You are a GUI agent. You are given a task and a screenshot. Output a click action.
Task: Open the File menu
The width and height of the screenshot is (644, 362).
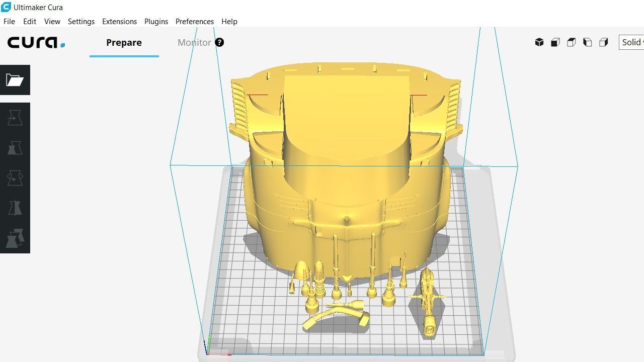coord(9,22)
